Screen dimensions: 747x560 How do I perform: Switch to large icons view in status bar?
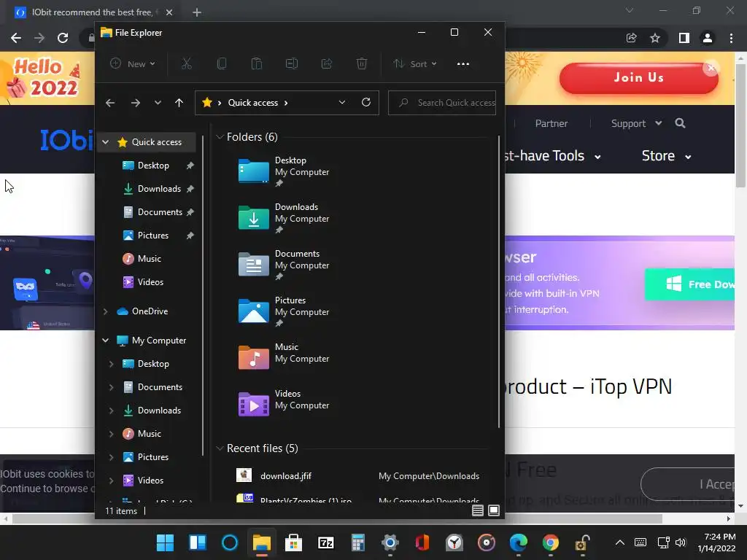[x=494, y=510]
